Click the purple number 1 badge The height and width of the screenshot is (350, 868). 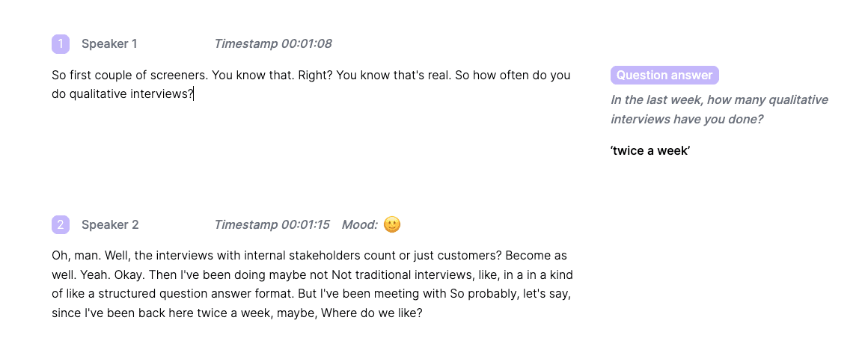[61, 44]
